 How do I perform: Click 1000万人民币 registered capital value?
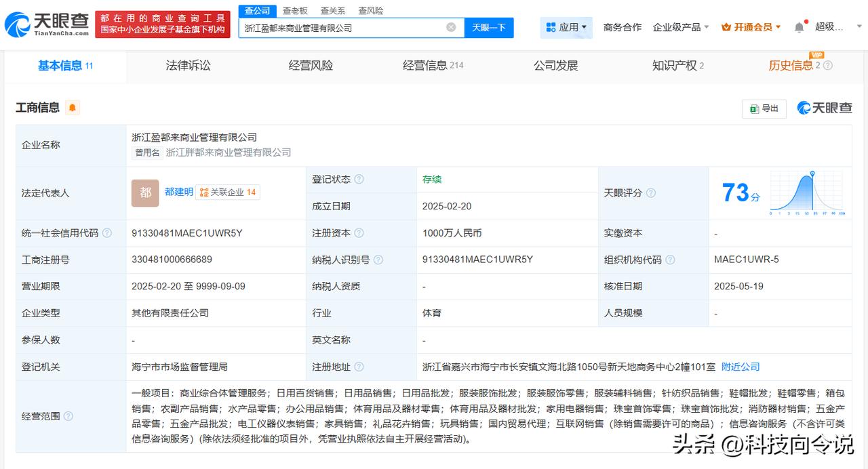pos(452,233)
